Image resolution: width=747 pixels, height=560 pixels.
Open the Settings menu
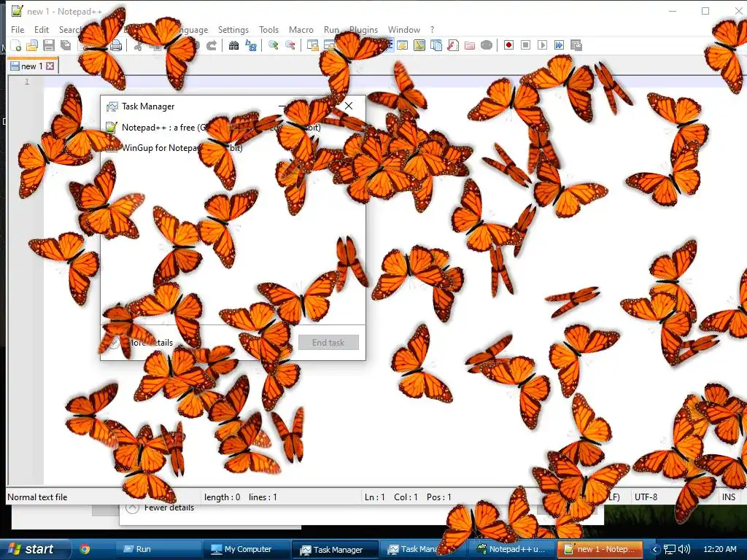coord(233,29)
